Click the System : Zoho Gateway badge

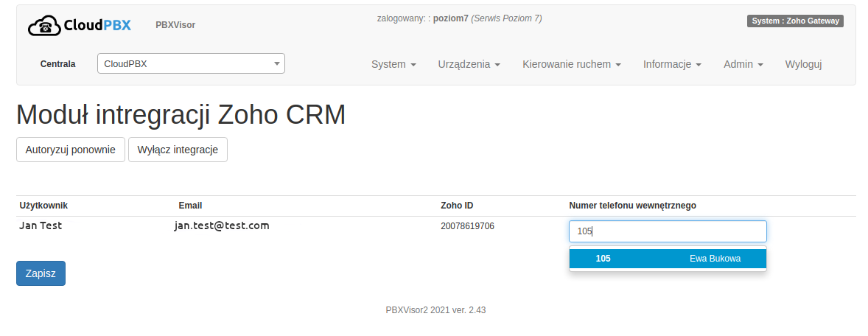click(x=795, y=21)
